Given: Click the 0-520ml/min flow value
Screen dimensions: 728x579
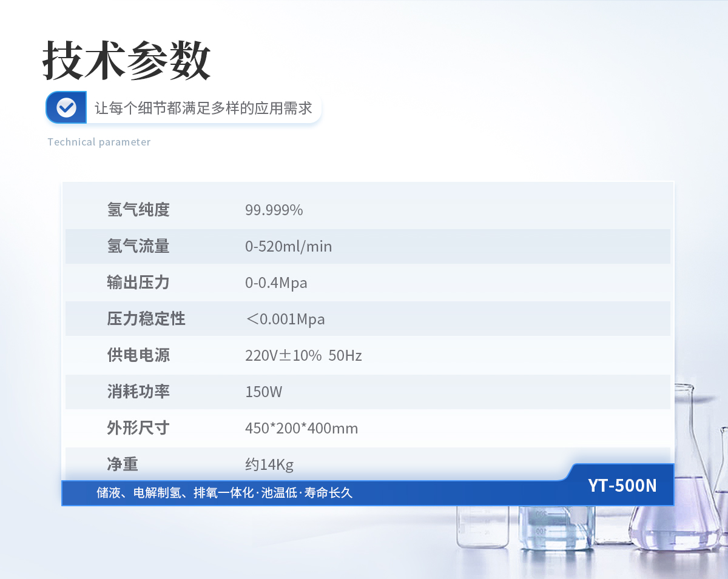Looking at the screenshot, I should (x=288, y=247).
